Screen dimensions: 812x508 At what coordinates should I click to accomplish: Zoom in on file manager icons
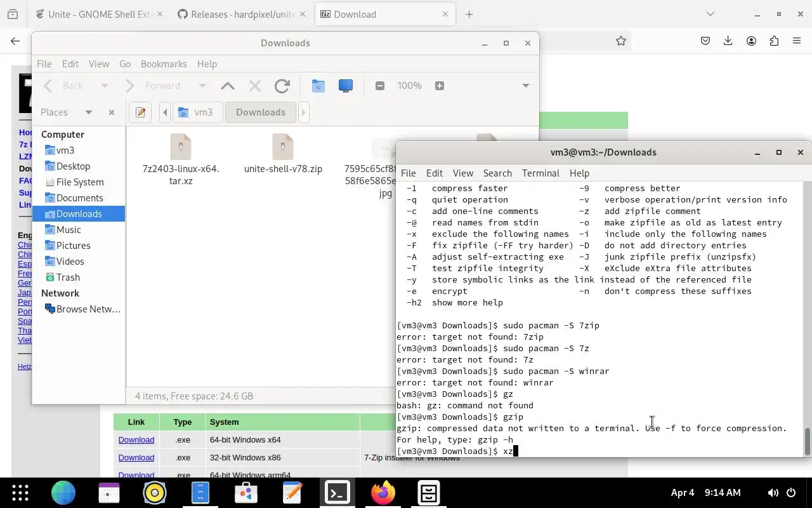click(x=440, y=86)
